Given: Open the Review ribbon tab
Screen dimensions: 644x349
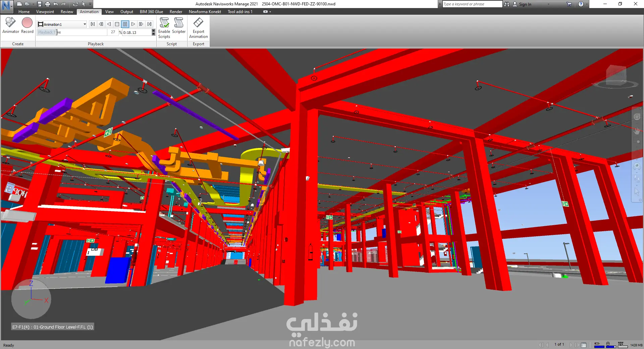Looking at the screenshot, I should [67, 12].
